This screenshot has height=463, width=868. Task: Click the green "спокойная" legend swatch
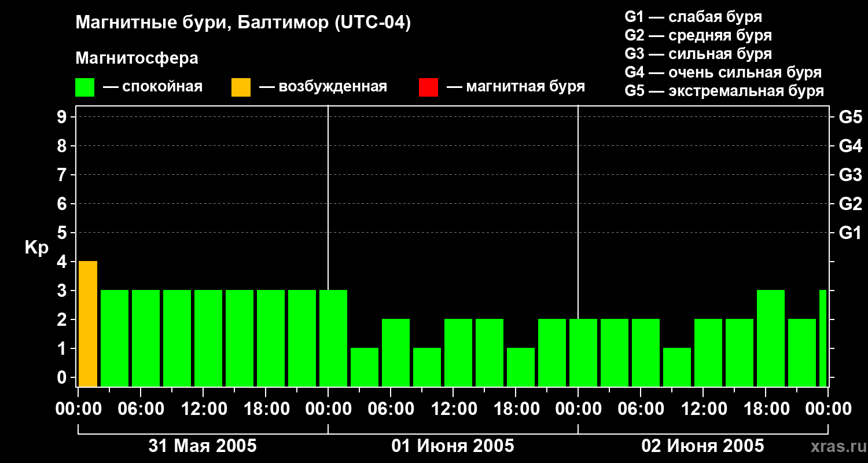coord(84,87)
